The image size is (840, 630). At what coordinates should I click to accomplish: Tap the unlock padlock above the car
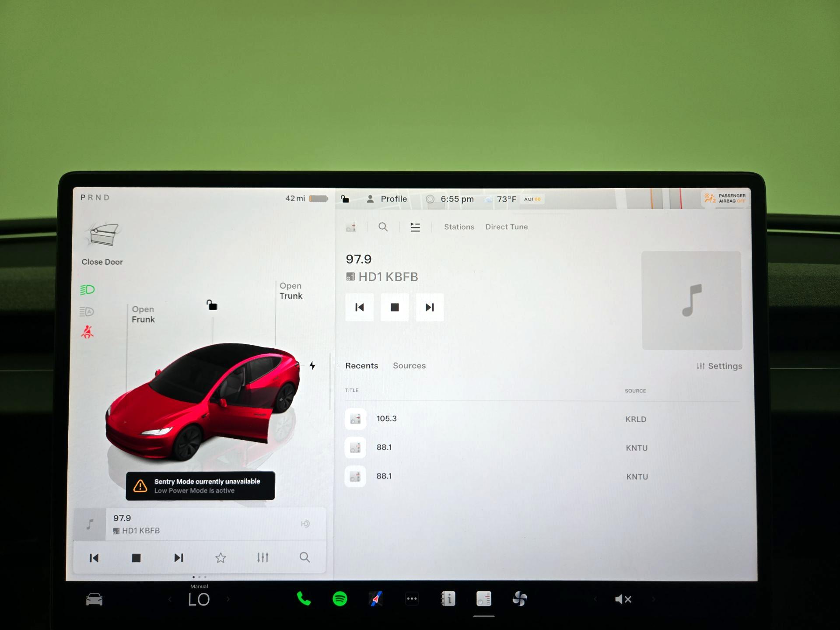coord(212,305)
